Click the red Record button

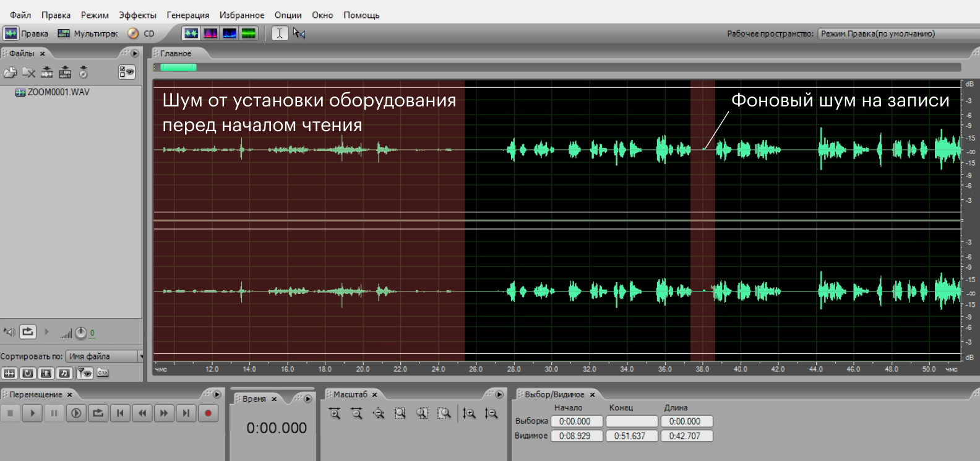208,413
